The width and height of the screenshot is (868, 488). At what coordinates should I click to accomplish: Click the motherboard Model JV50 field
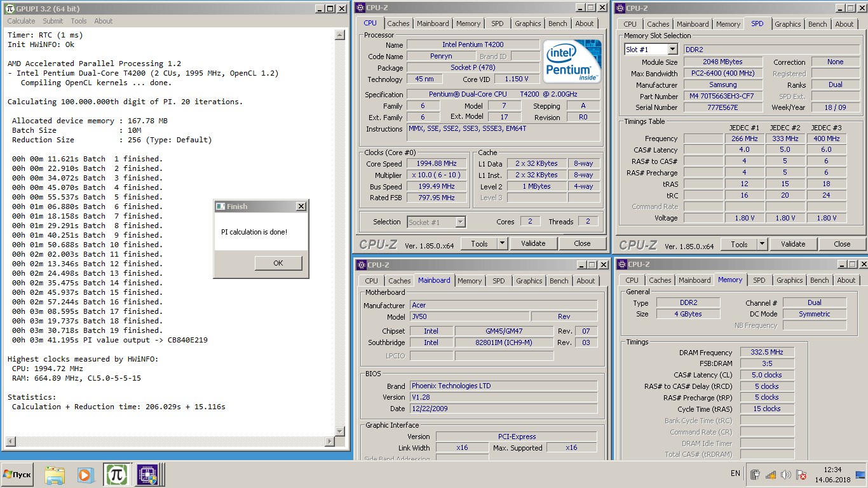coord(470,316)
